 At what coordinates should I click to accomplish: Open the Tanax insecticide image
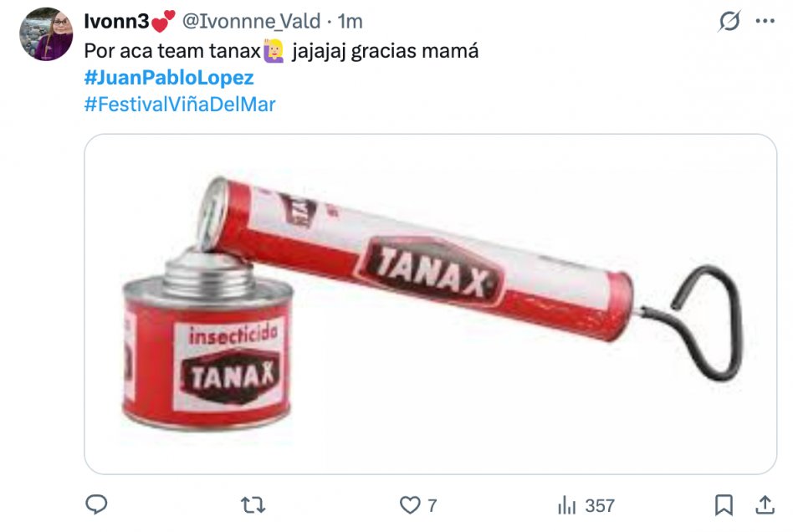[431, 304]
